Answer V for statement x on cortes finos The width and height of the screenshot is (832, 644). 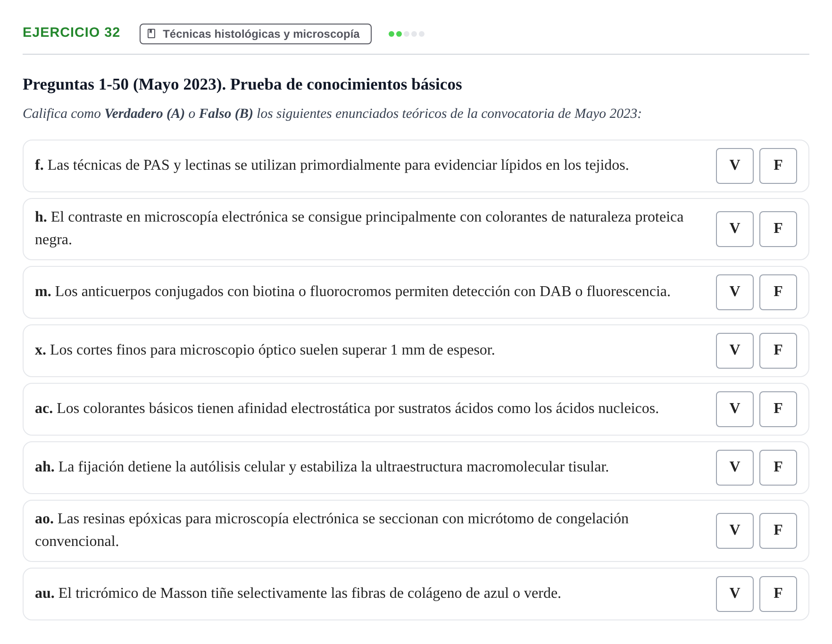(x=734, y=351)
